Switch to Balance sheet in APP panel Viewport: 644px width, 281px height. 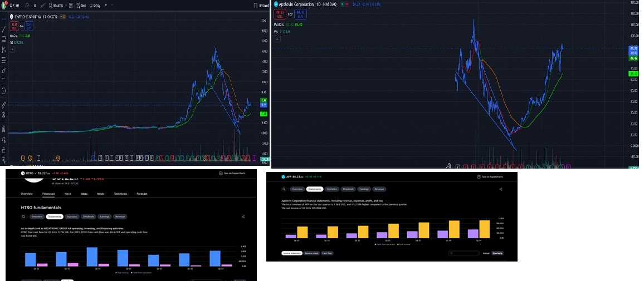(x=312, y=253)
